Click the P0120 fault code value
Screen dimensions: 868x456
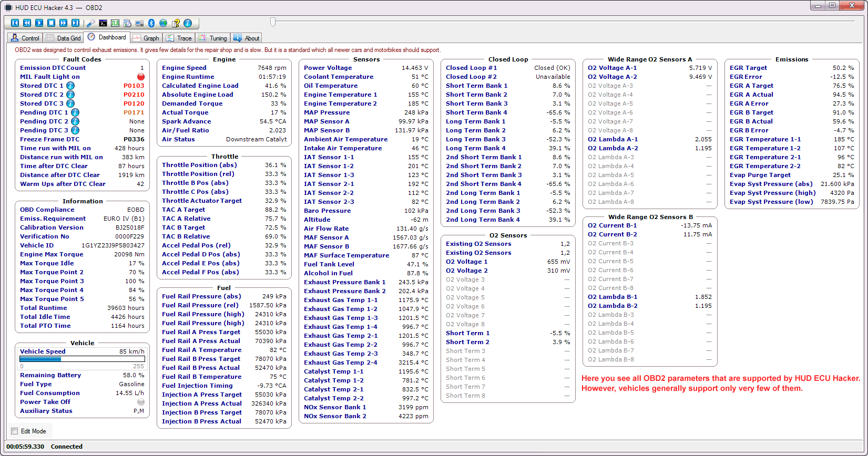(x=134, y=103)
